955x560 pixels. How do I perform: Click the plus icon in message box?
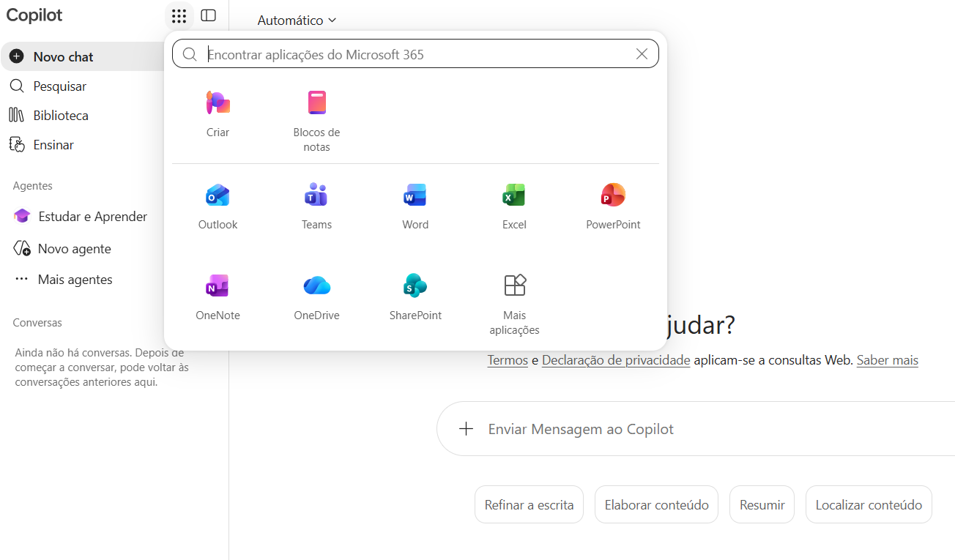point(466,429)
